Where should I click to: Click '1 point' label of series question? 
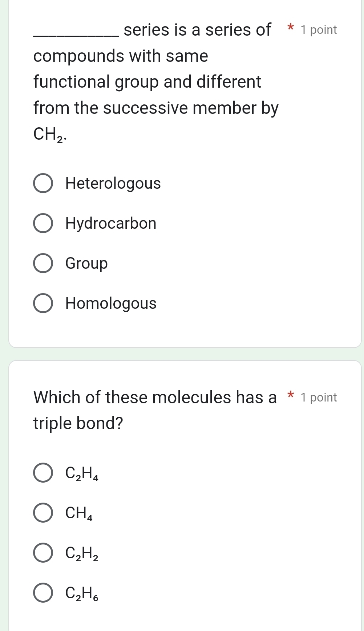pyautogui.click(x=319, y=30)
